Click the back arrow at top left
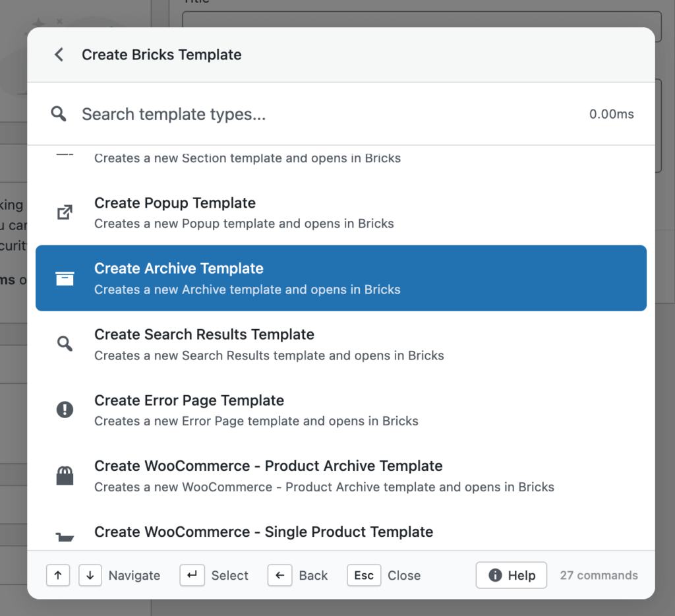 58,55
